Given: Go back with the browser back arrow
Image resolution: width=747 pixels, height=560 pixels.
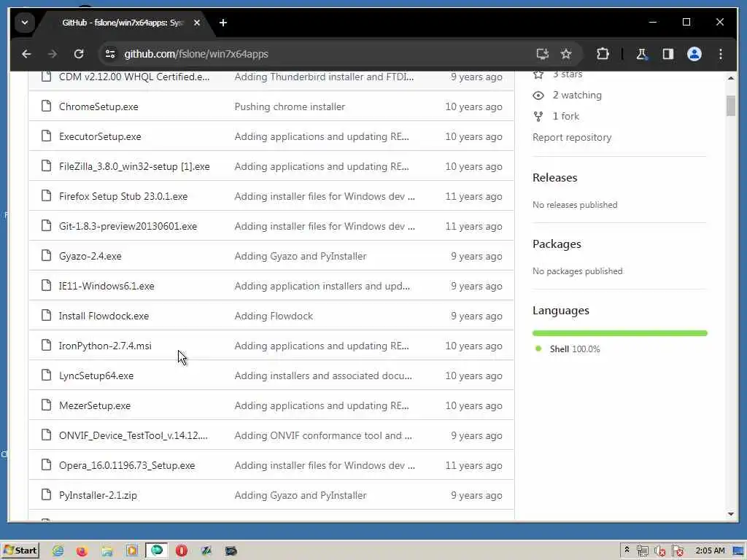Looking at the screenshot, I should [26, 54].
